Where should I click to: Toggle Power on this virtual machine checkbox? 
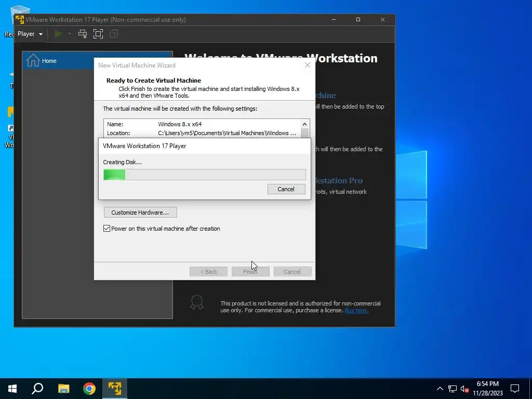point(107,229)
